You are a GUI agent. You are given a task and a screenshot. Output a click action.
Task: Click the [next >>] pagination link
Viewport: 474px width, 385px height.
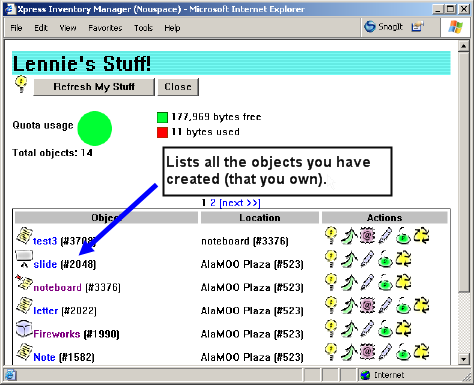(240, 203)
